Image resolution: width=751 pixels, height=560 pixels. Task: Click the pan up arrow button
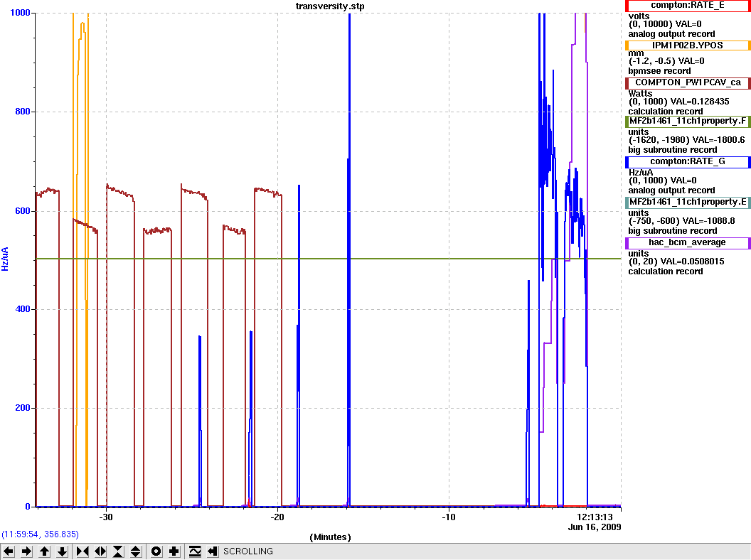44,551
